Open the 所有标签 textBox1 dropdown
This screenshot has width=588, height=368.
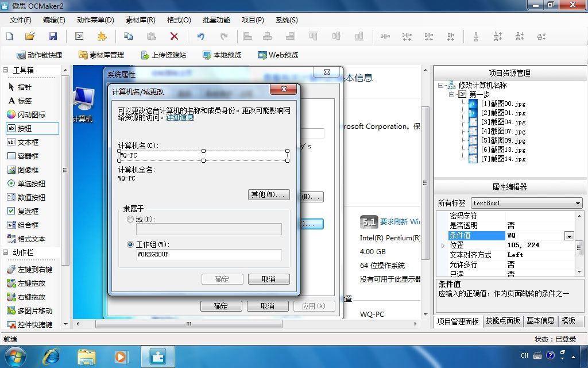click(x=578, y=203)
